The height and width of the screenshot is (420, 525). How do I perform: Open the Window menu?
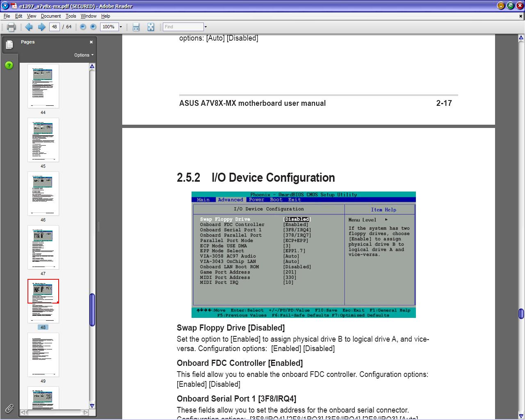point(89,16)
